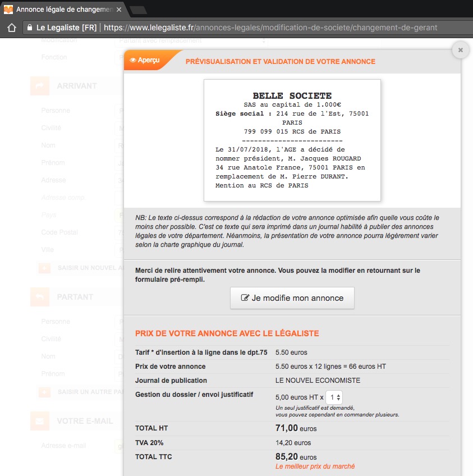Click the secure padlock icon

(29, 28)
